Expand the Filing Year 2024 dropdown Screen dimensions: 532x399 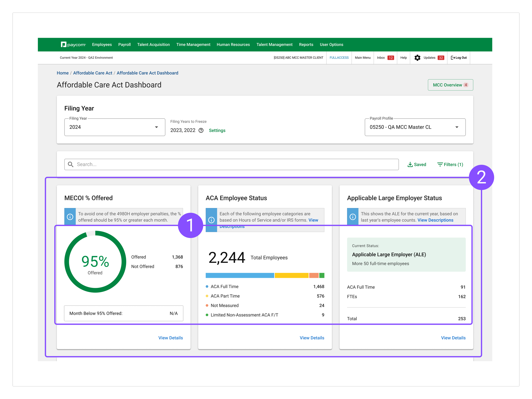pyautogui.click(x=156, y=127)
